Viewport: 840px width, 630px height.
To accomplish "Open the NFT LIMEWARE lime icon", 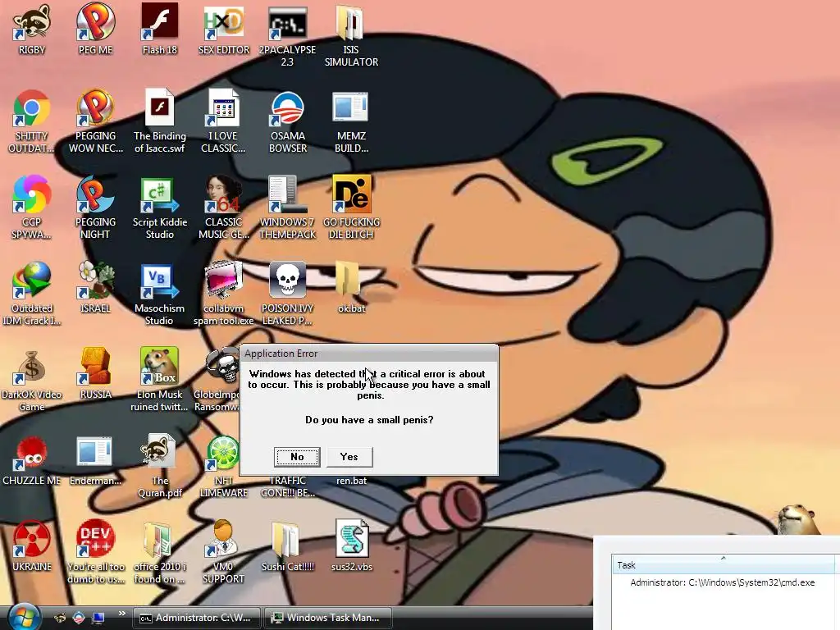I will click(223, 467).
